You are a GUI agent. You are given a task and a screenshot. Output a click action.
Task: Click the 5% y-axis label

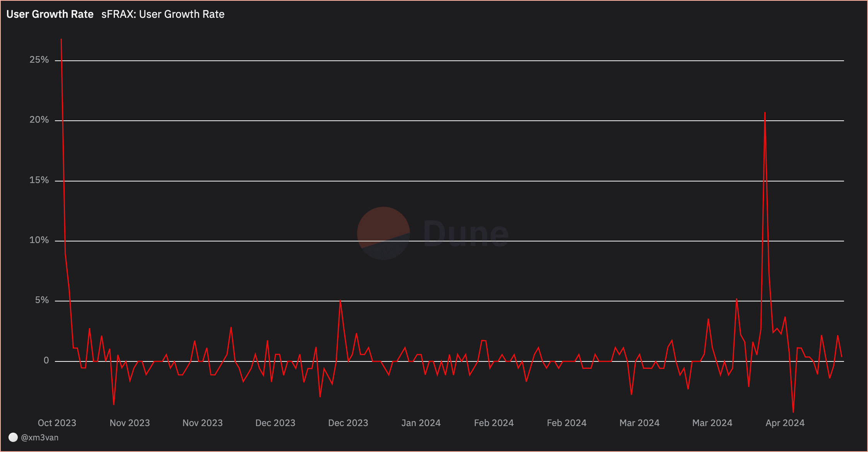(x=42, y=300)
